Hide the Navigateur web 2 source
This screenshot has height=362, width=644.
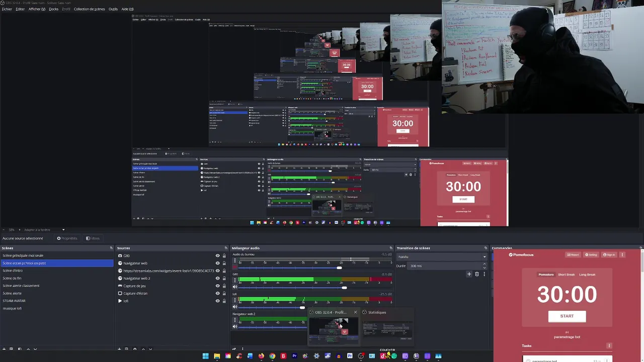tap(217, 278)
